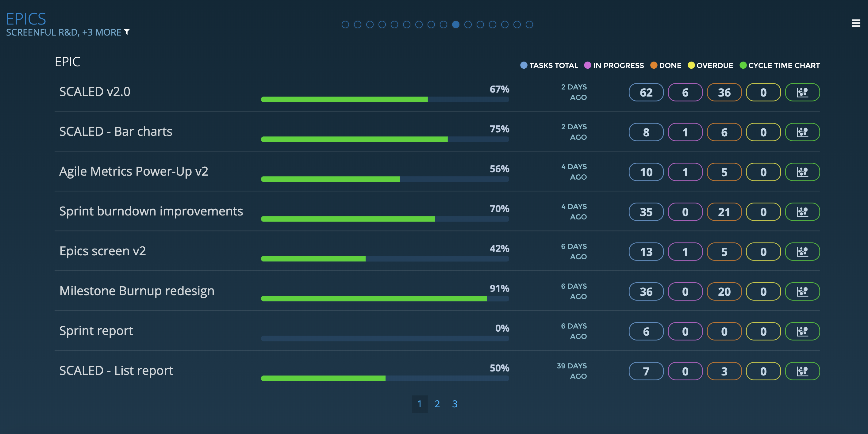Open cycle time chart for Sprint burndown improvements
The width and height of the screenshot is (868, 434).
802,212
